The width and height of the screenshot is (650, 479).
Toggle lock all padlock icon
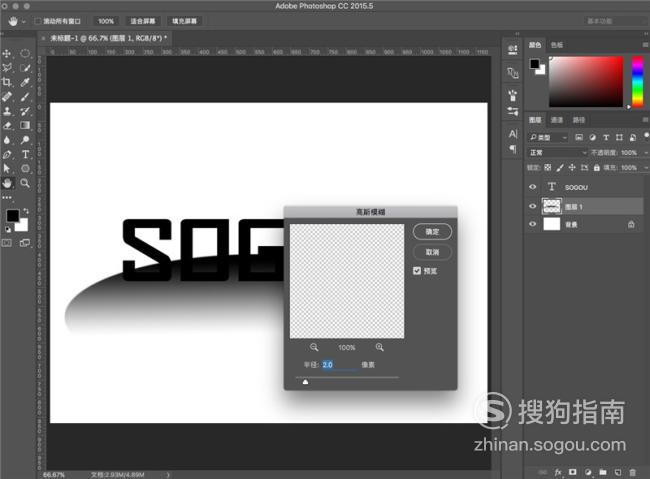(x=597, y=168)
